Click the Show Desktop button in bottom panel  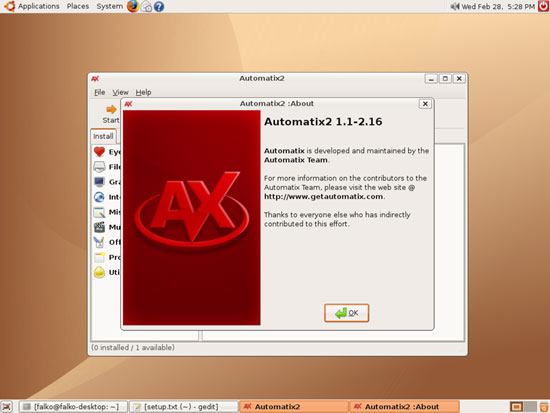(7, 407)
